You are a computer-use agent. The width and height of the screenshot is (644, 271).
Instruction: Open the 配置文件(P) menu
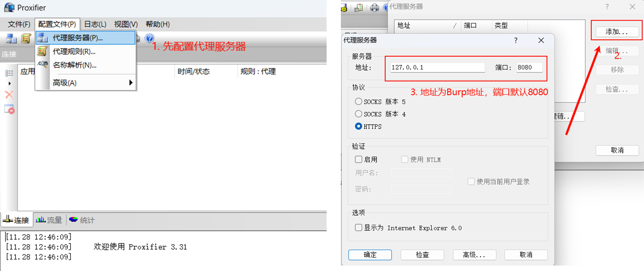click(x=57, y=24)
